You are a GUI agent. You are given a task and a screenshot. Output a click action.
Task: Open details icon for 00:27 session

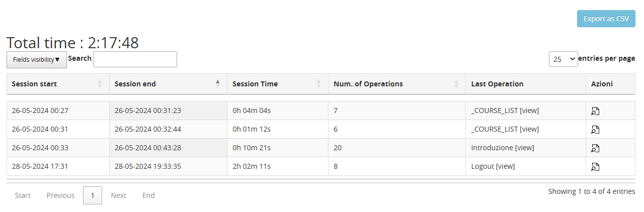(595, 111)
